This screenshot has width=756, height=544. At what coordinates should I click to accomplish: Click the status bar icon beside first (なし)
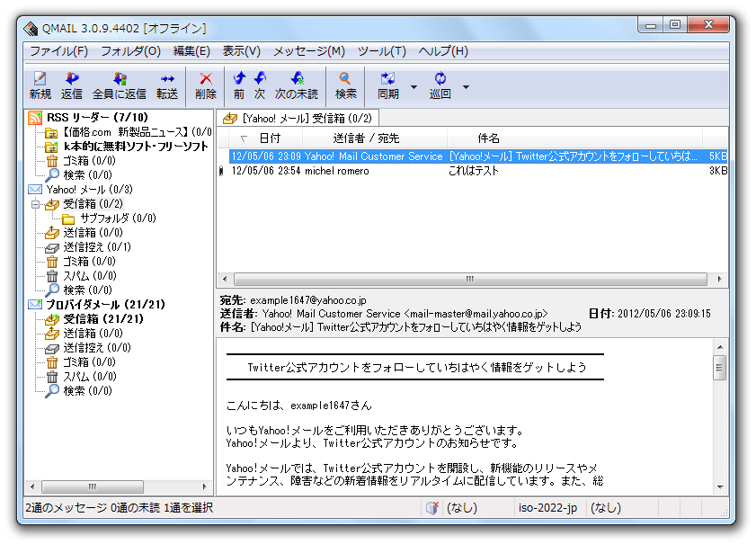432,507
